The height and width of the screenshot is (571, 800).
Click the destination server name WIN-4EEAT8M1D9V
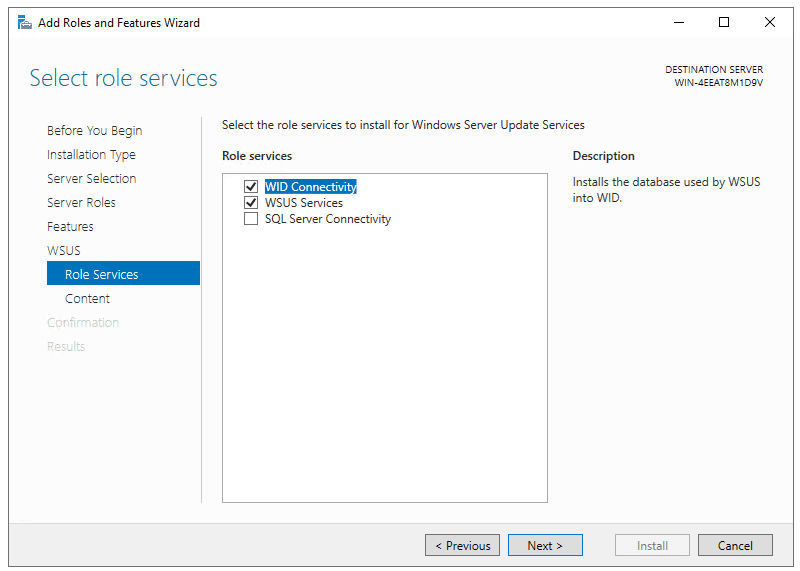(718, 83)
